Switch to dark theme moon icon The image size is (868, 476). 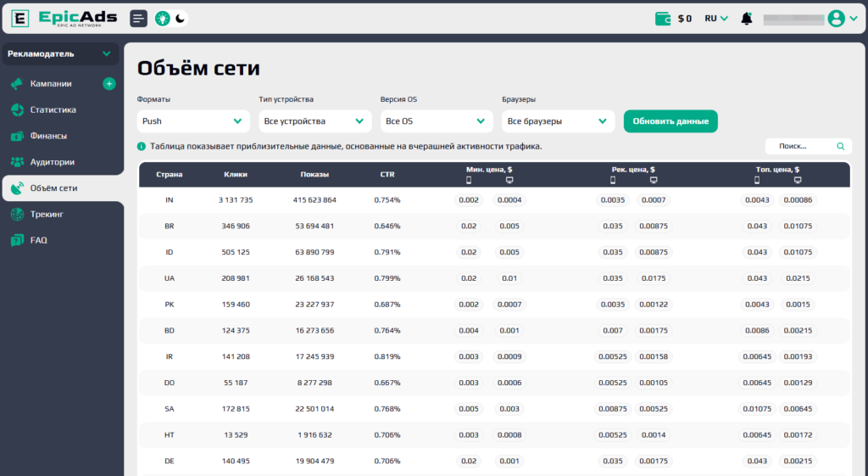click(x=180, y=19)
